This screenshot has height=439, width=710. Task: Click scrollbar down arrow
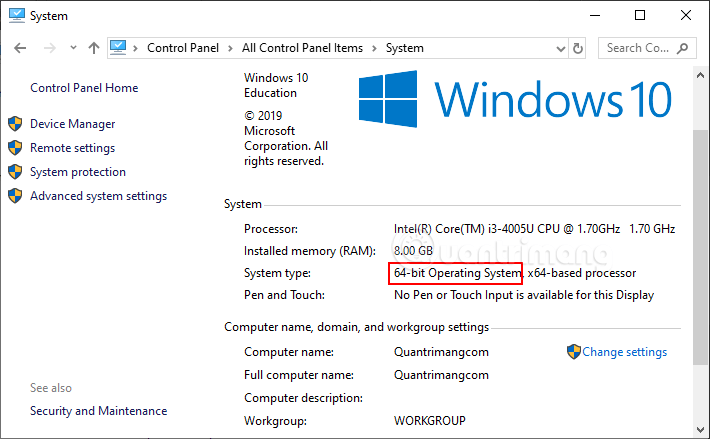[700, 429]
